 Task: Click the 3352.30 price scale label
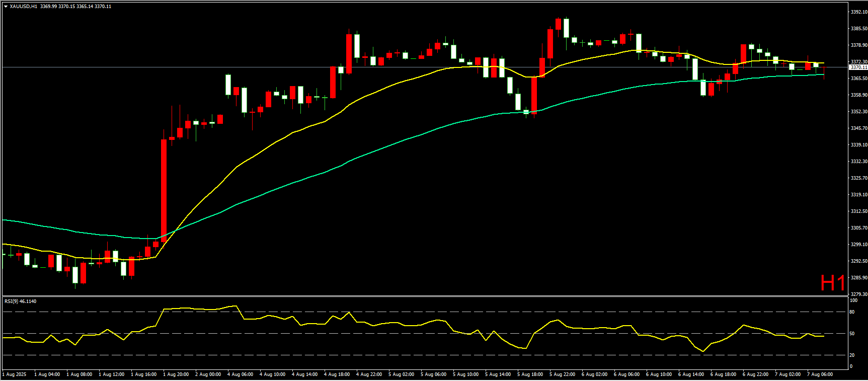[x=859, y=112]
